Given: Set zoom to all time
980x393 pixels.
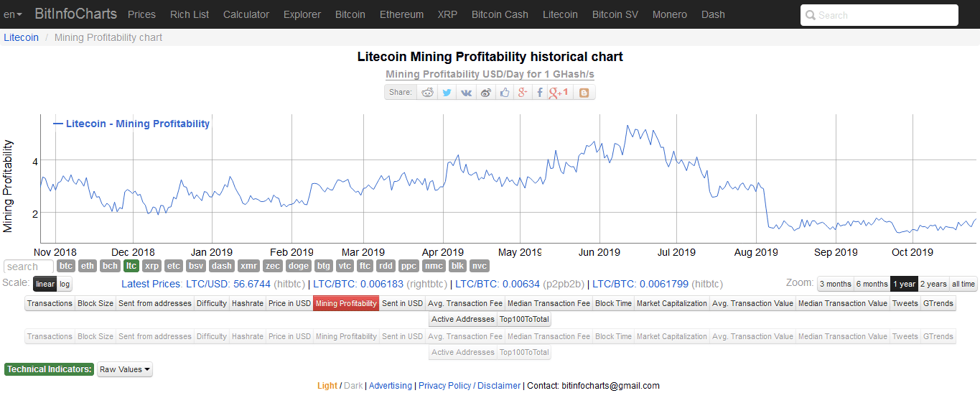Looking at the screenshot, I should [963, 284].
